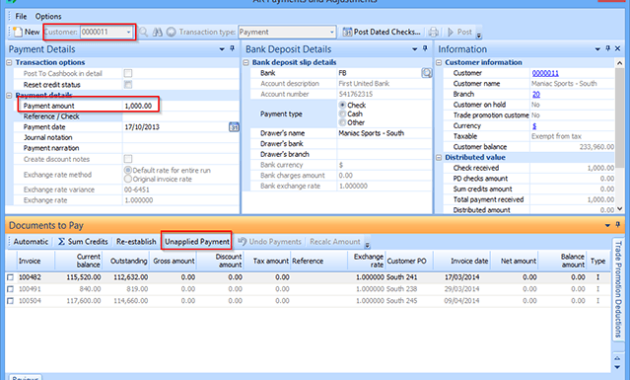Click Unapplied Payment button
Image resolution: width=630 pixels, height=380 pixels.
click(197, 242)
